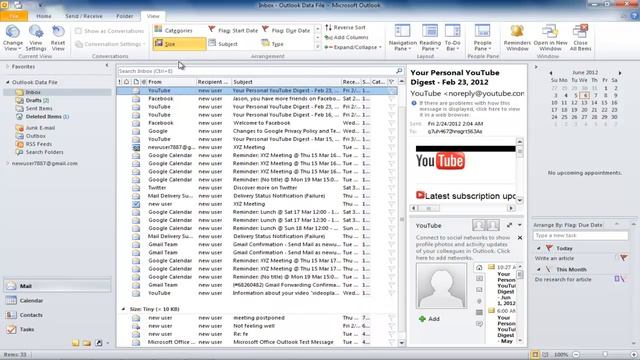Screen dimensions: 640x360
Task: Switch to Calendar module
Action: click(57, 300)
